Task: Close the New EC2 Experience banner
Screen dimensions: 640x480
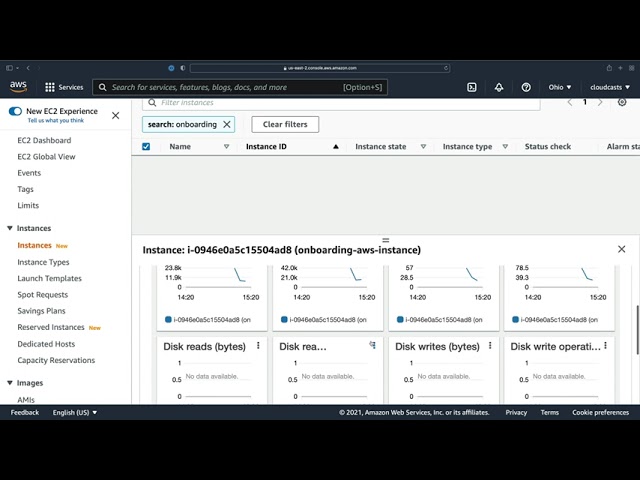Action: (116, 116)
